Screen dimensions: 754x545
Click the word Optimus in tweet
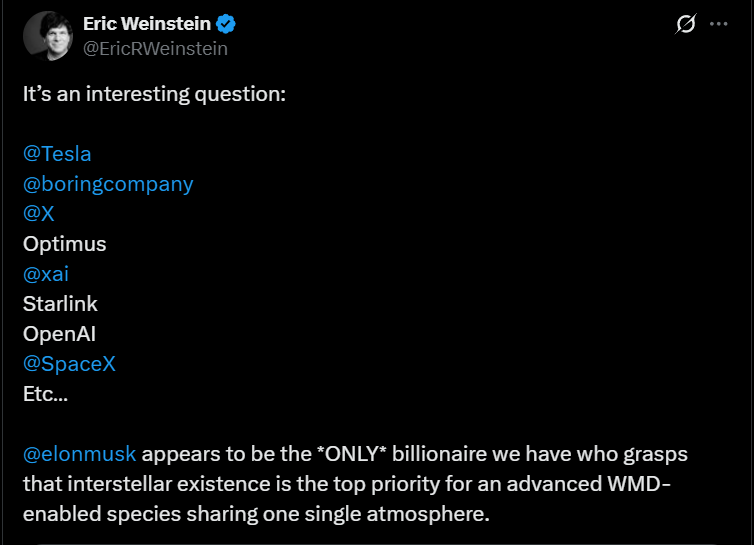(x=64, y=244)
